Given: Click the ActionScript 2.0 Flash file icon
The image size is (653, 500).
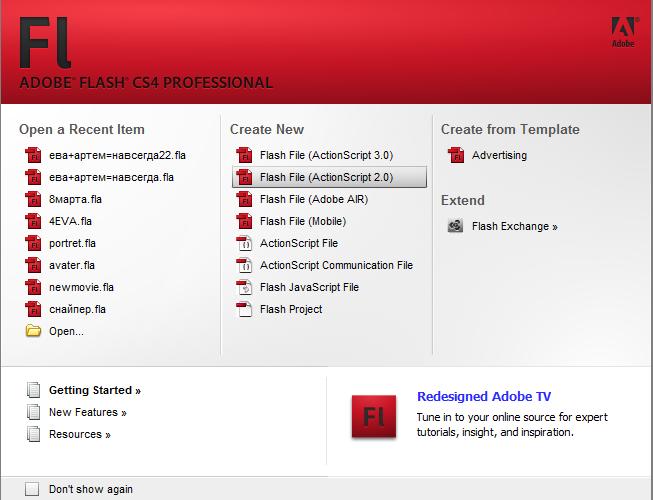Looking at the screenshot, I should coord(244,177).
